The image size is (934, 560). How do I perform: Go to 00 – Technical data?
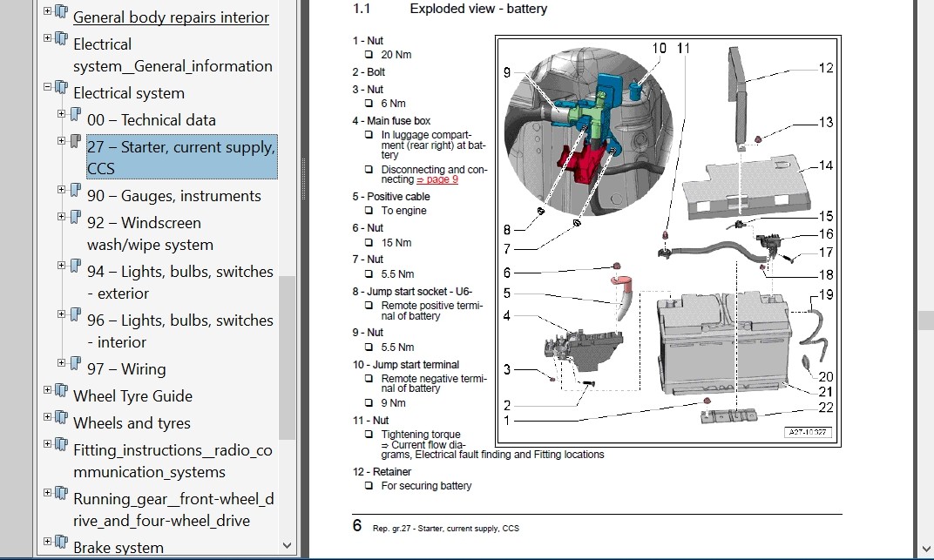152,120
